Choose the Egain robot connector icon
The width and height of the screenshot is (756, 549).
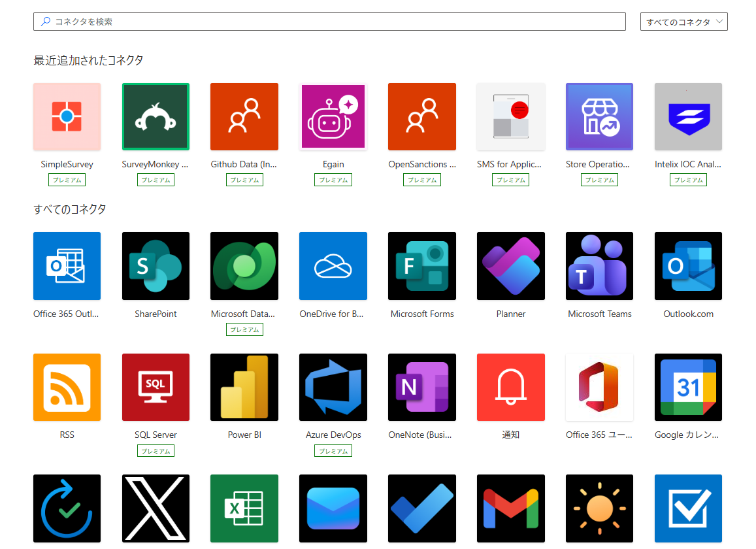coord(333,117)
